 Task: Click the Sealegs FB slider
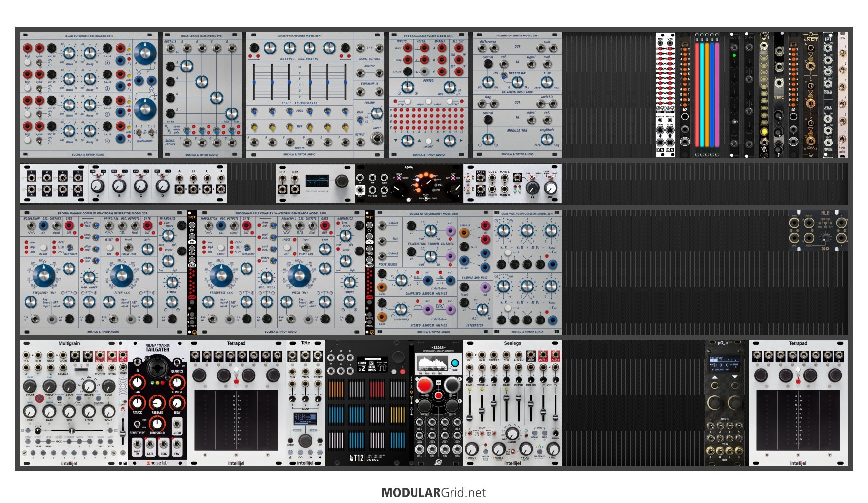coord(494,407)
